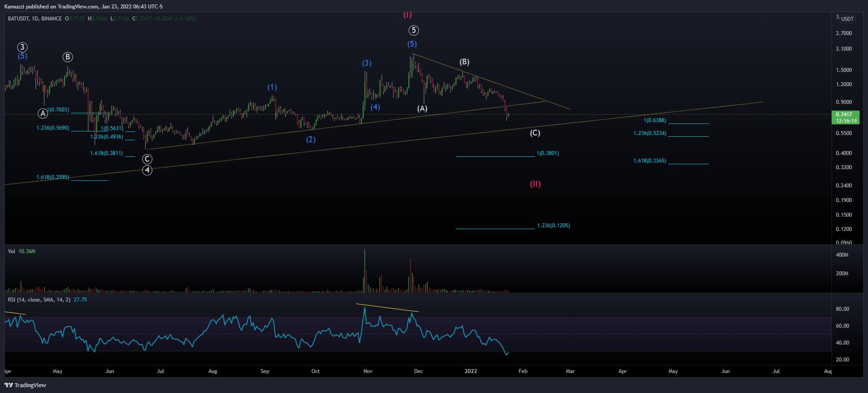The image size is (868, 393).
Task: Select the 20.00 RSI axis label
Action: point(843,360)
